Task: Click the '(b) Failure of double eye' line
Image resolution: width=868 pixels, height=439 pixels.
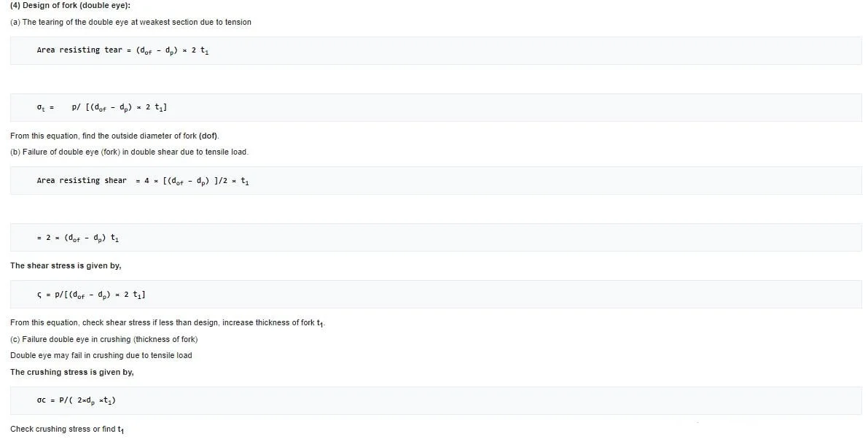Action: (x=129, y=152)
